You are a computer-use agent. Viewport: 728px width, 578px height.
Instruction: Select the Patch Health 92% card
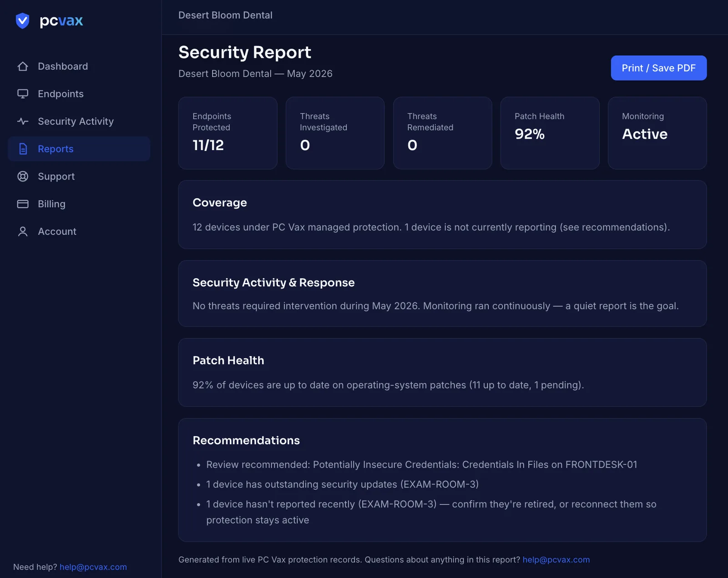550,133
